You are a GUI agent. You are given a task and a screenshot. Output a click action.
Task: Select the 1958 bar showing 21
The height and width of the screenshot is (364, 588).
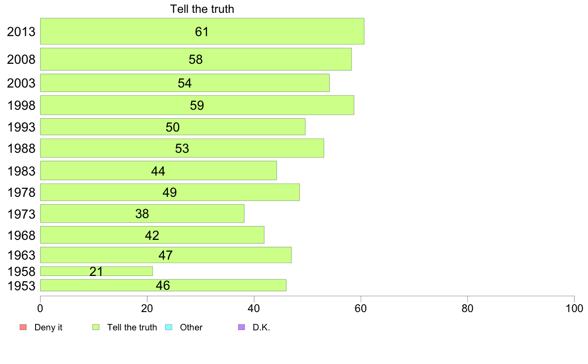[x=97, y=271]
